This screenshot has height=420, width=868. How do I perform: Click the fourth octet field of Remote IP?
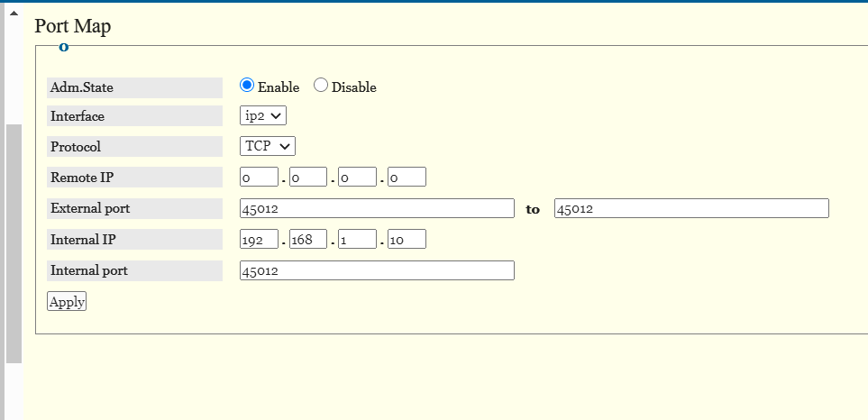[x=406, y=178]
